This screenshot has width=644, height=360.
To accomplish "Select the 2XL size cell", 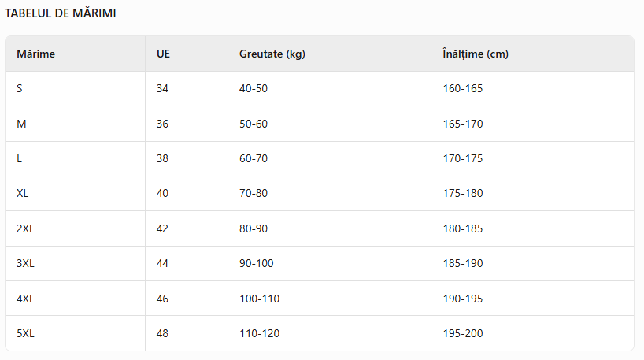I will pos(25,228).
